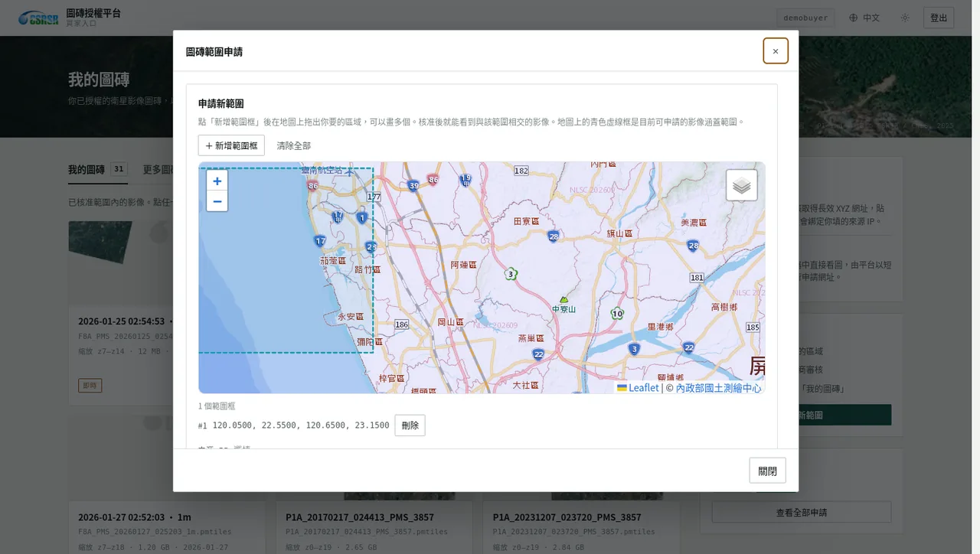Viewport: 980px width, 554px height.
Task: Click the 即時 badge on the first tile card
Action: click(90, 386)
